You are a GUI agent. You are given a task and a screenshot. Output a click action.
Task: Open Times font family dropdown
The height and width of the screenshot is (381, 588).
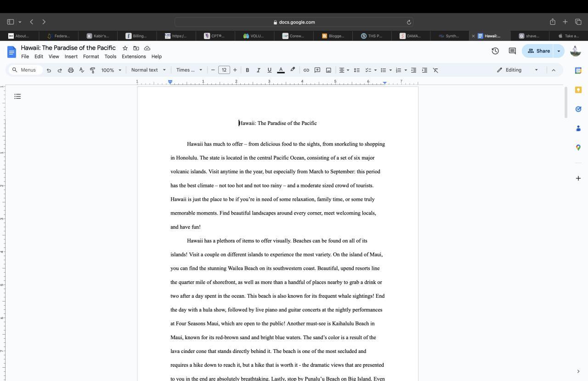click(x=189, y=70)
